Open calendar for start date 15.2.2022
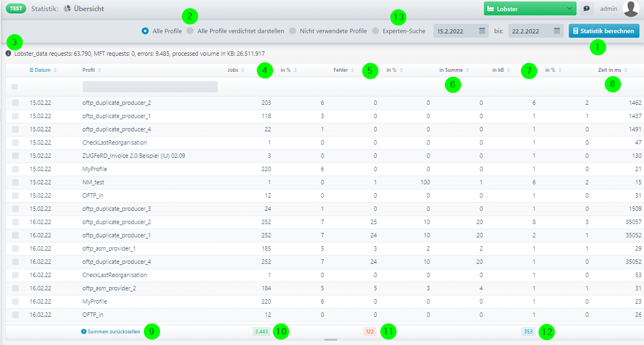644x345 pixels. tap(482, 31)
